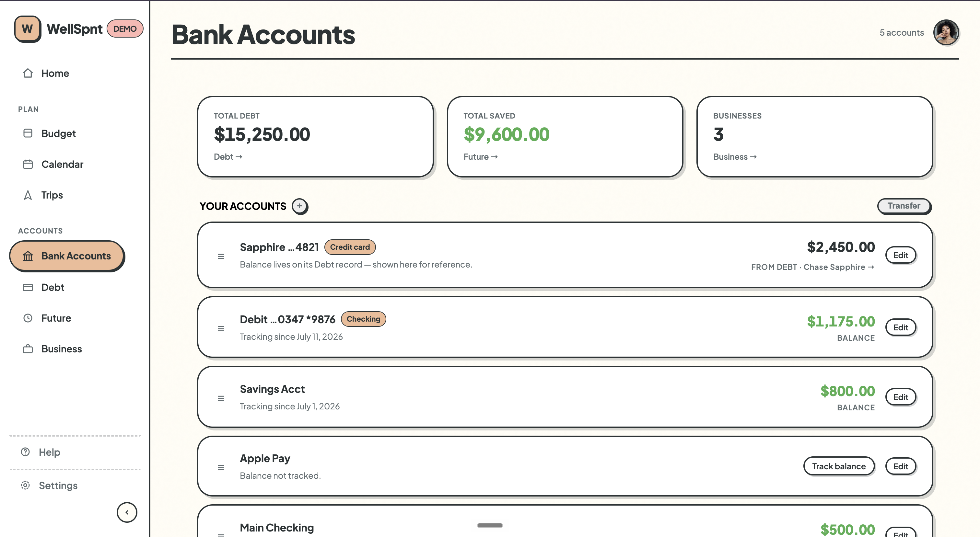
Task: Collapse the sidebar with chevron button
Action: click(x=127, y=512)
